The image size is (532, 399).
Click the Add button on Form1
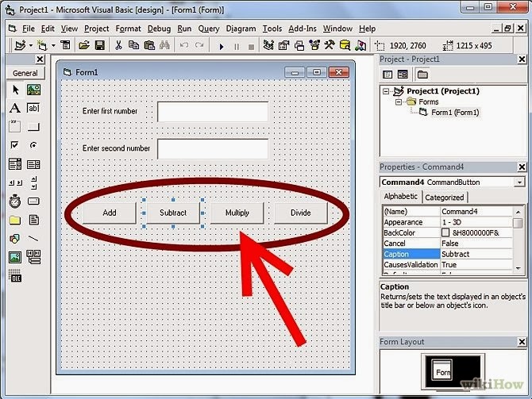pos(110,213)
